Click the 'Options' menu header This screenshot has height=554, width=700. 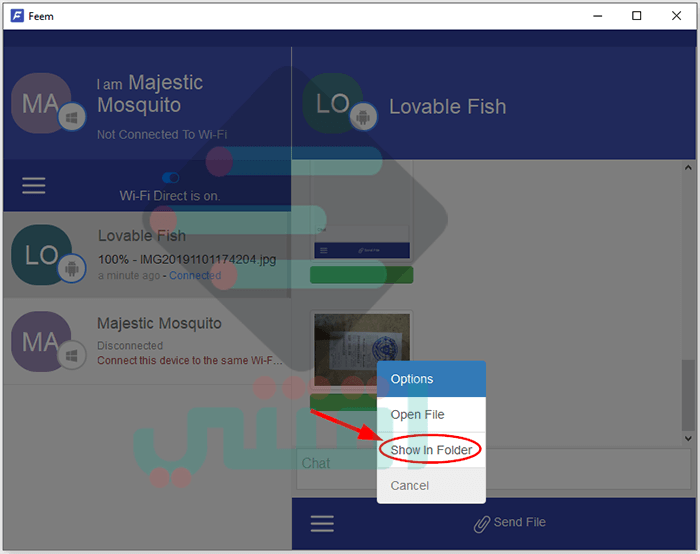click(x=431, y=379)
